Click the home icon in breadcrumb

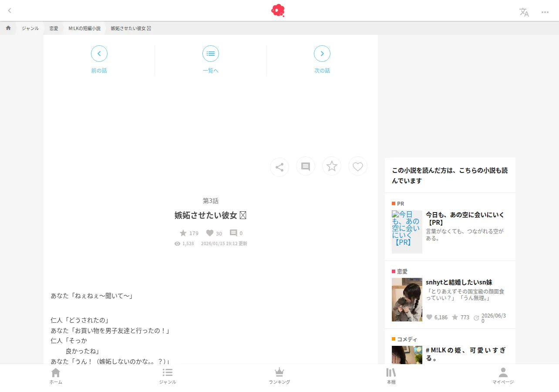coord(8,28)
